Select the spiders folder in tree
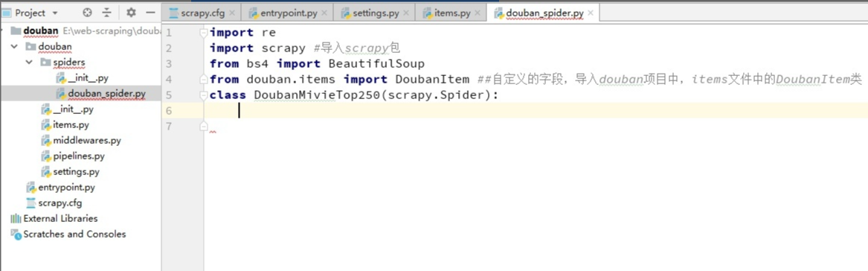Viewport: 868px width, 271px height. point(69,63)
